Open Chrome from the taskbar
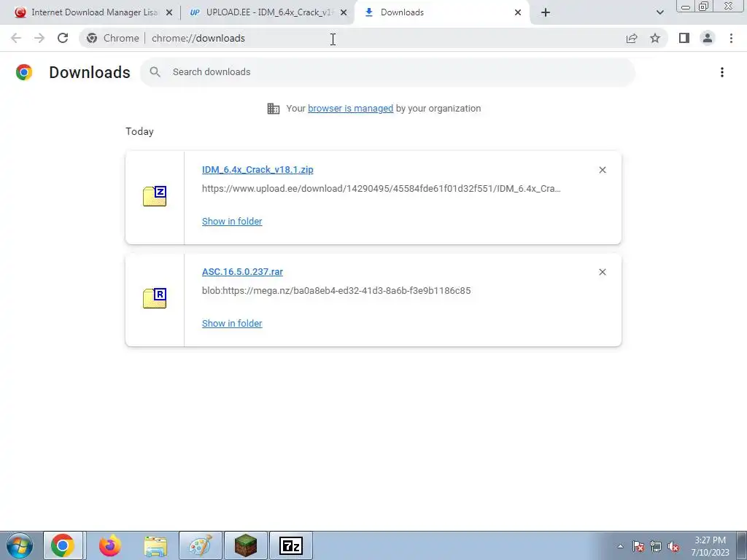 tap(63, 545)
